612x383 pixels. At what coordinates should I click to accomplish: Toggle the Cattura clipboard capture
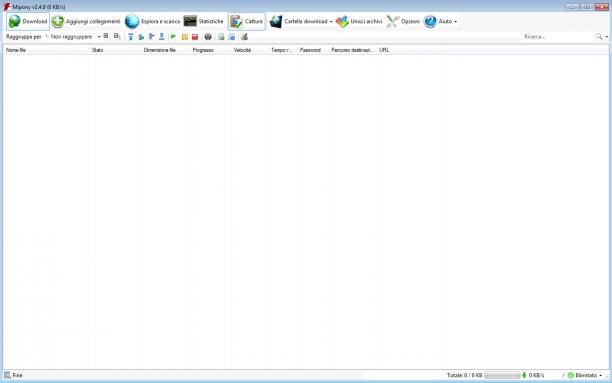tap(247, 21)
